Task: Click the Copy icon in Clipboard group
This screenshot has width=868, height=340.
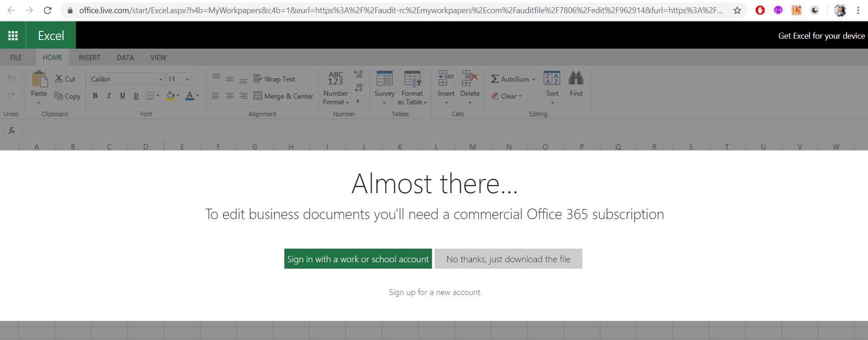Action: pyautogui.click(x=59, y=95)
